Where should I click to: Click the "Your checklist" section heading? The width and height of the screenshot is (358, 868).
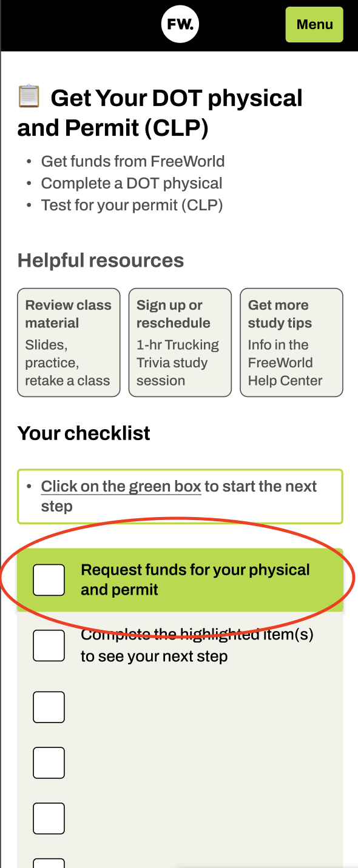click(x=84, y=433)
